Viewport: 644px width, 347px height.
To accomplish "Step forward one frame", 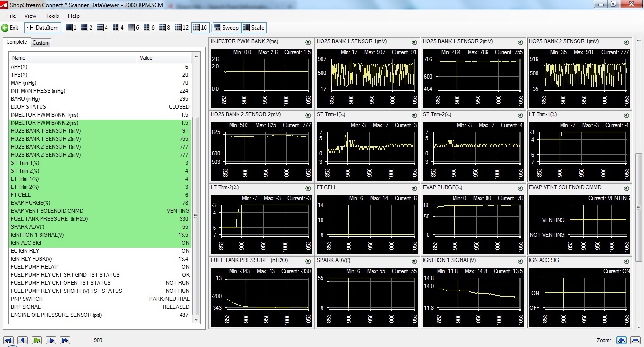I will pyautogui.click(x=51, y=340).
